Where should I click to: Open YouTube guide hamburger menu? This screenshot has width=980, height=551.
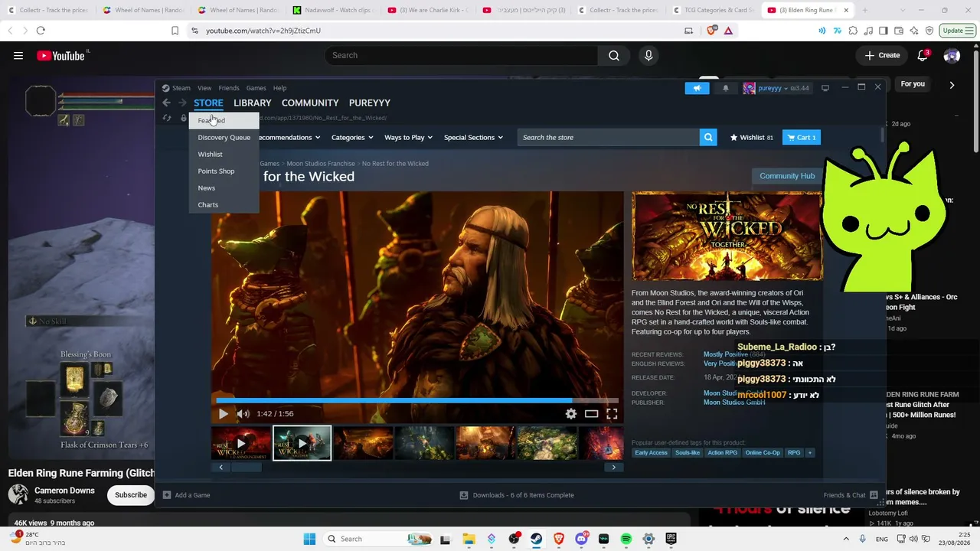(x=18, y=55)
